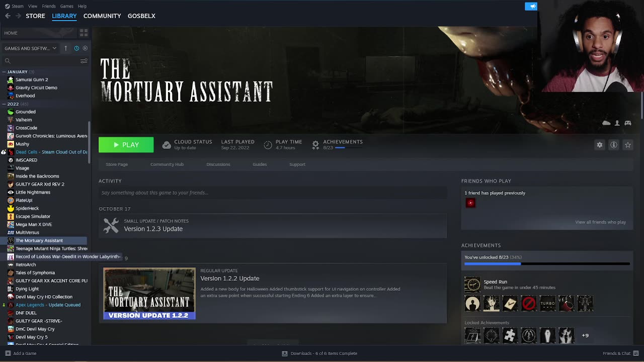Toggle favorite star icon for this game
Viewport: 644px width, 362px height.
pos(628,145)
